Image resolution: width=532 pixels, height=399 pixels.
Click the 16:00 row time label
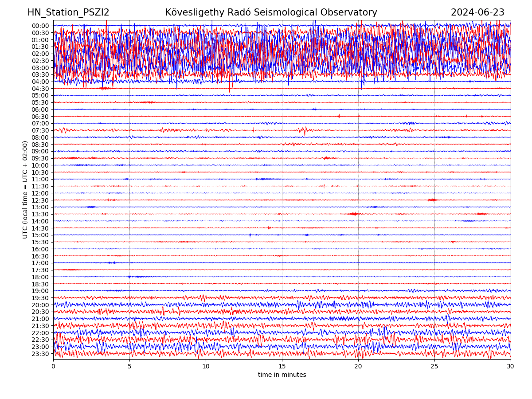(40, 249)
